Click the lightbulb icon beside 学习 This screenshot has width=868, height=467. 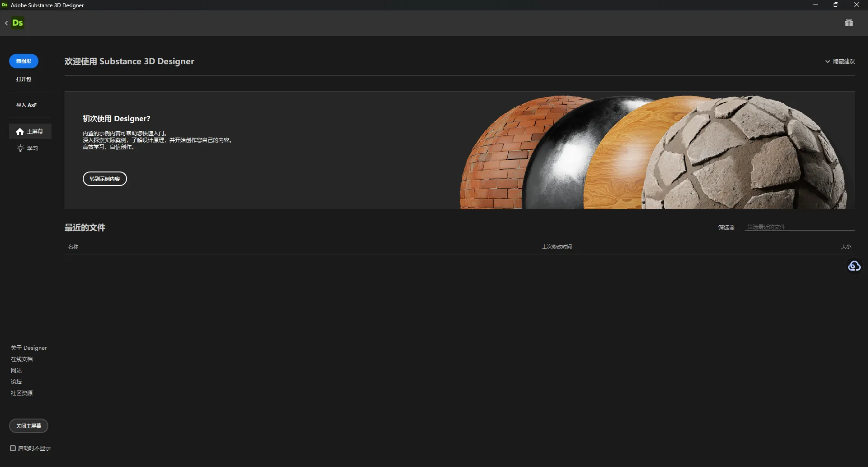click(x=20, y=148)
